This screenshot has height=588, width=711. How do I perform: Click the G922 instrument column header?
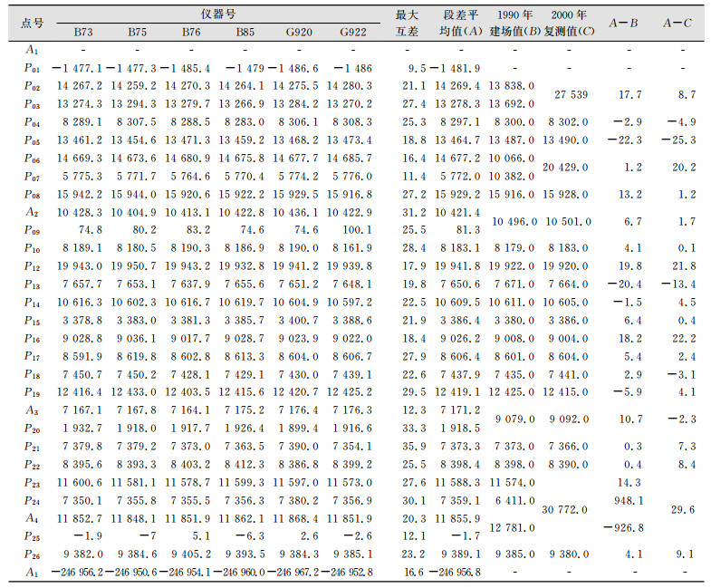(352, 34)
